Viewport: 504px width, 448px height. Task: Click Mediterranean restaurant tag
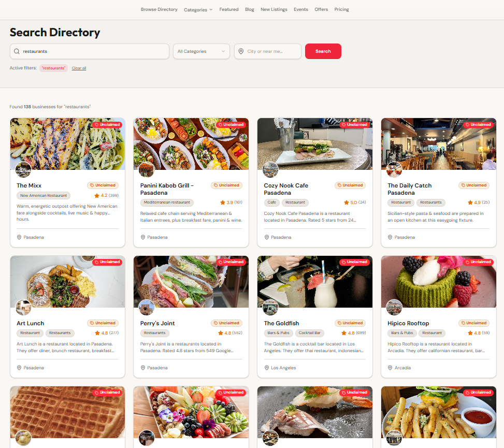pyautogui.click(x=167, y=203)
